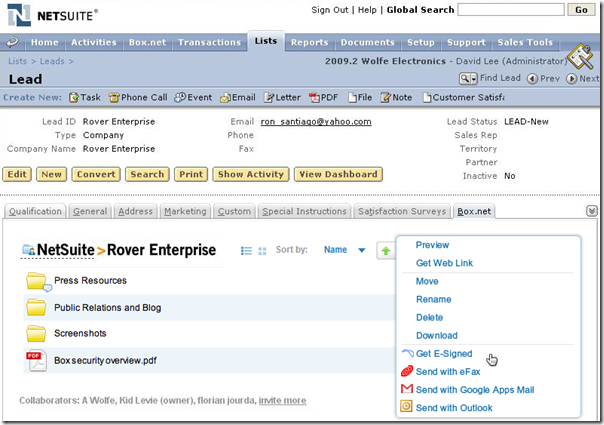
Task: Create a new PDF
Action: point(323,97)
